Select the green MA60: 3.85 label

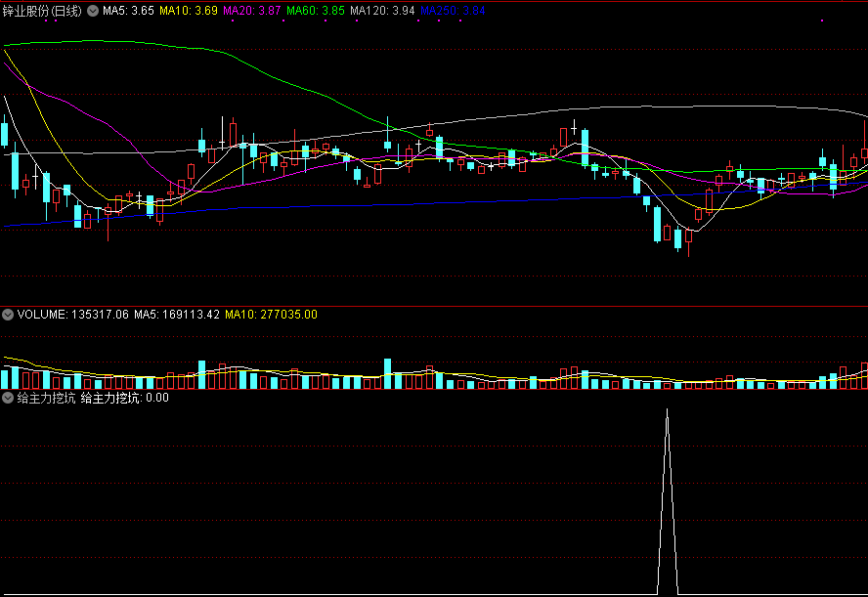coord(316,11)
